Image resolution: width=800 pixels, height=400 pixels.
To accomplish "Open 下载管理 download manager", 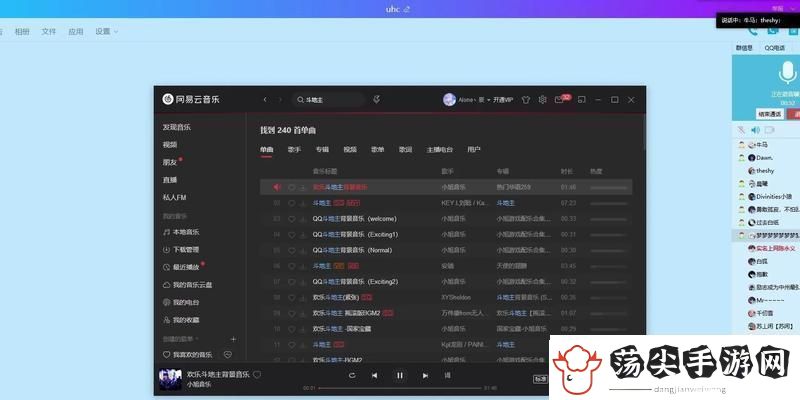I will tap(181, 249).
